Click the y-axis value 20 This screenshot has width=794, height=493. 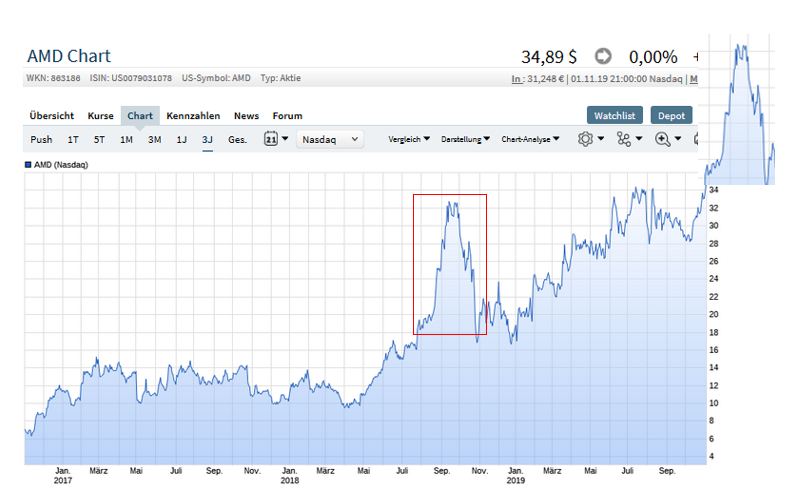tap(713, 314)
